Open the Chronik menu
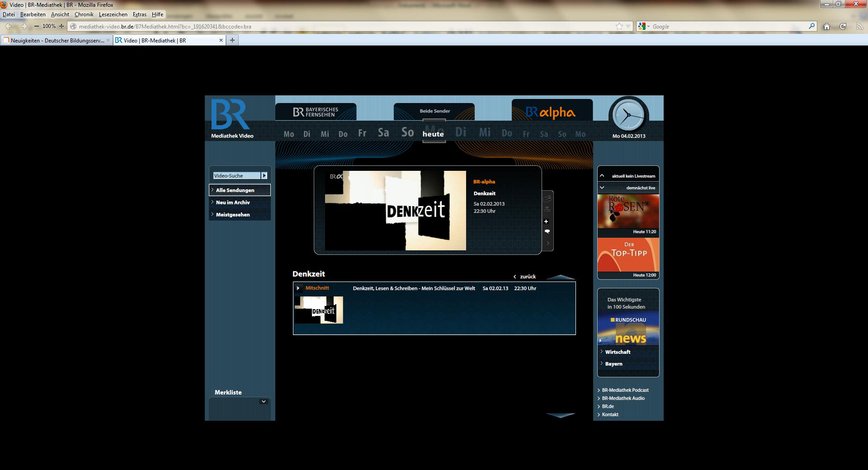The height and width of the screenshot is (470, 868). point(84,14)
